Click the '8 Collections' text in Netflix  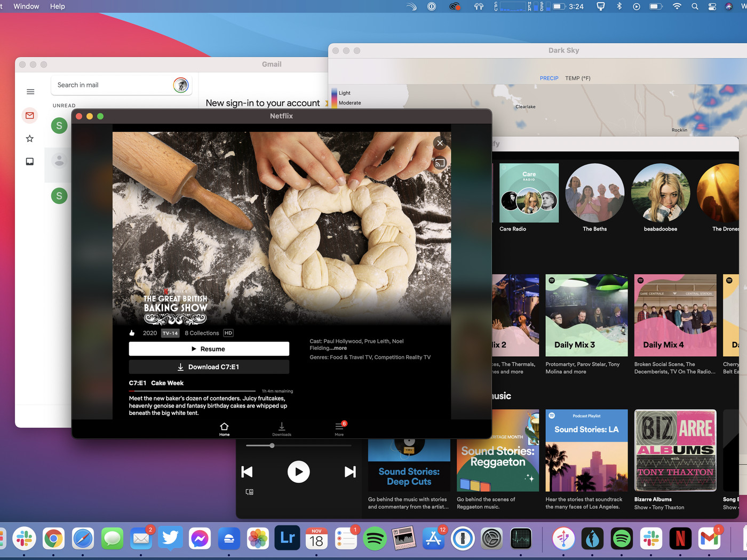202,333
